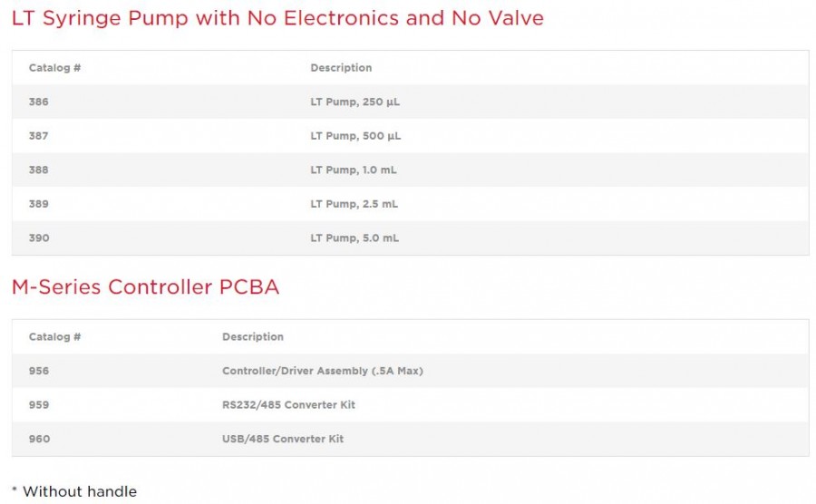Select catalog number 390

point(39,238)
